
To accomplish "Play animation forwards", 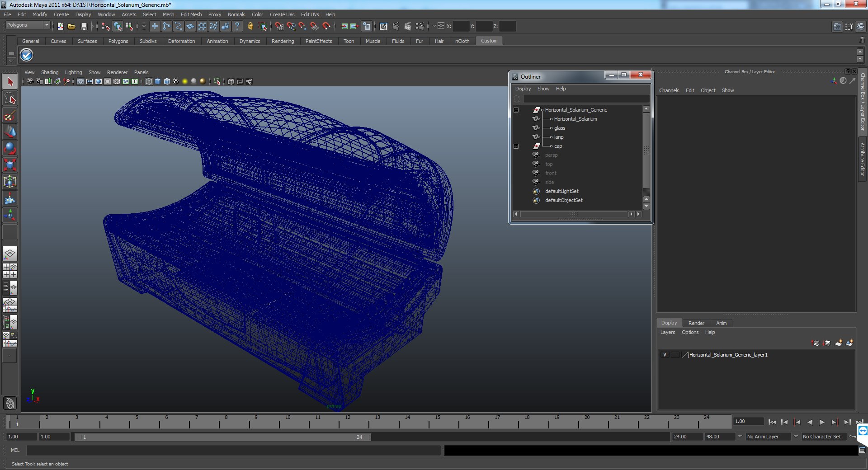I will 822,422.
